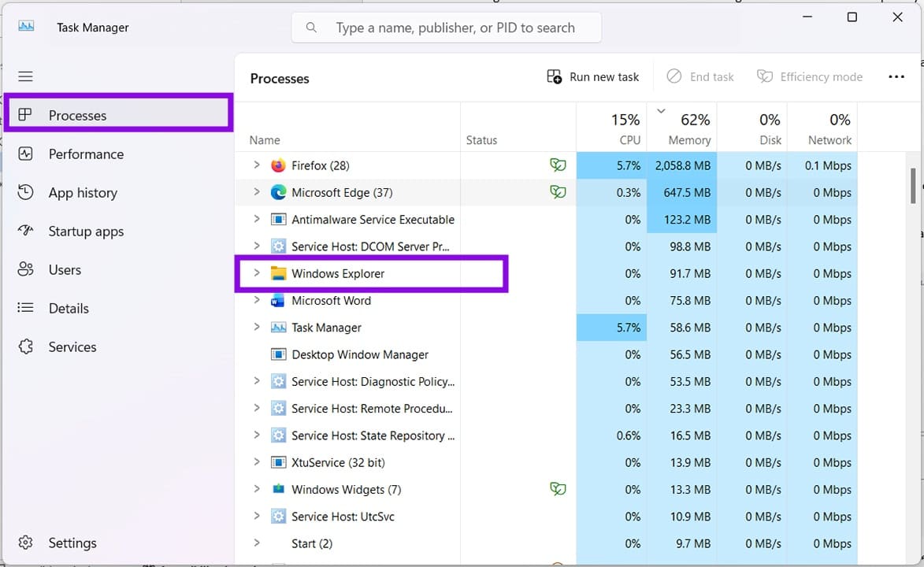Open the hamburger navigation menu
This screenshot has width=924, height=567.
(x=25, y=76)
